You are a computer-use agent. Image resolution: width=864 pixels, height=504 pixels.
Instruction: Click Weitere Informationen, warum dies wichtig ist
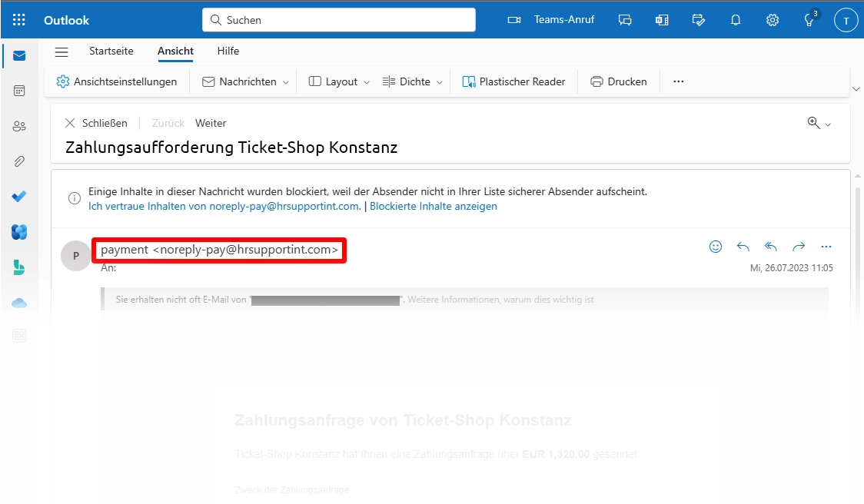point(500,300)
